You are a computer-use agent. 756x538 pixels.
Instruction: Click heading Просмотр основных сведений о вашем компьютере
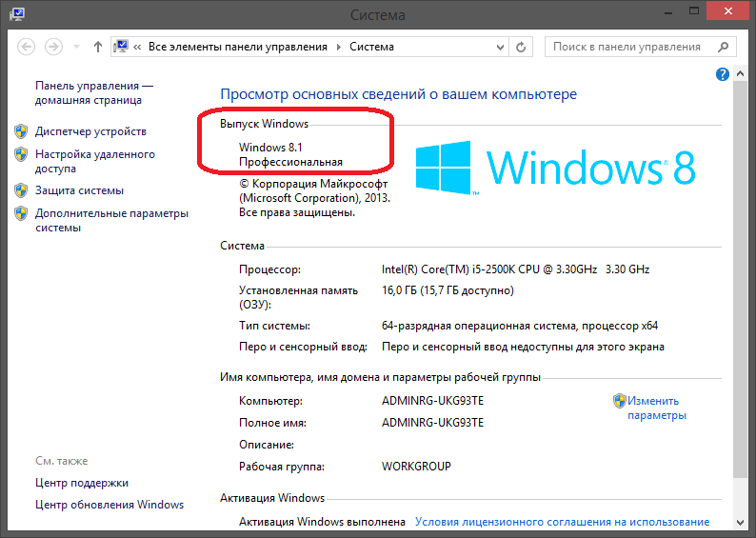coord(398,94)
